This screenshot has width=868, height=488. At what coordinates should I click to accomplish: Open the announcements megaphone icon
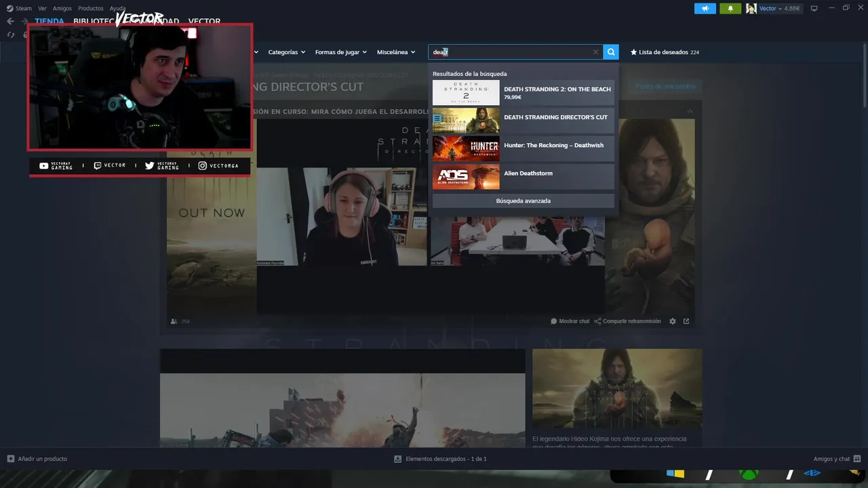click(x=705, y=8)
